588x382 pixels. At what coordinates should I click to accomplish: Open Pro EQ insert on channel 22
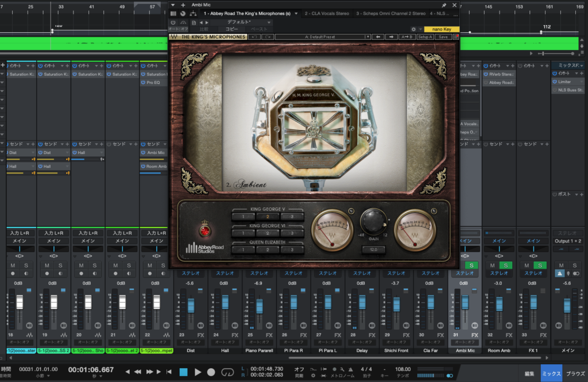click(x=153, y=83)
